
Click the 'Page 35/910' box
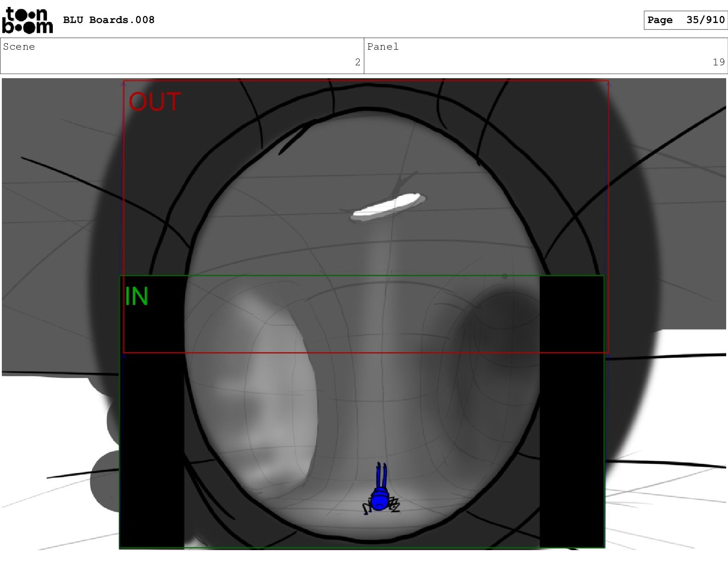[685, 20]
